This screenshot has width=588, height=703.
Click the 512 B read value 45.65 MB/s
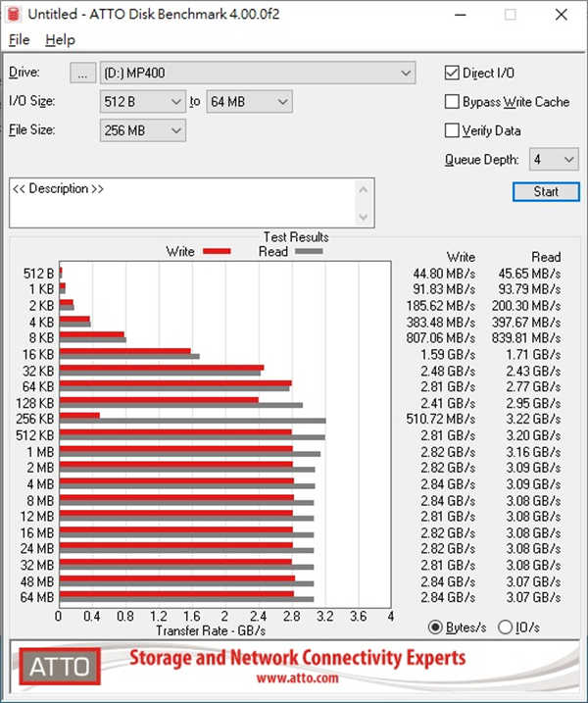pyautogui.click(x=530, y=274)
